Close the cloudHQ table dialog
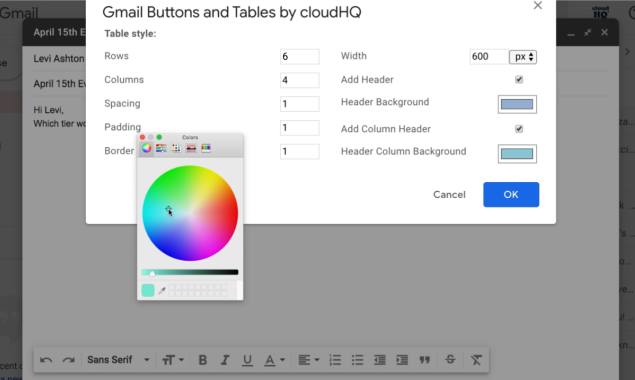This screenshot has height=380, width=635. pos(538,5)
